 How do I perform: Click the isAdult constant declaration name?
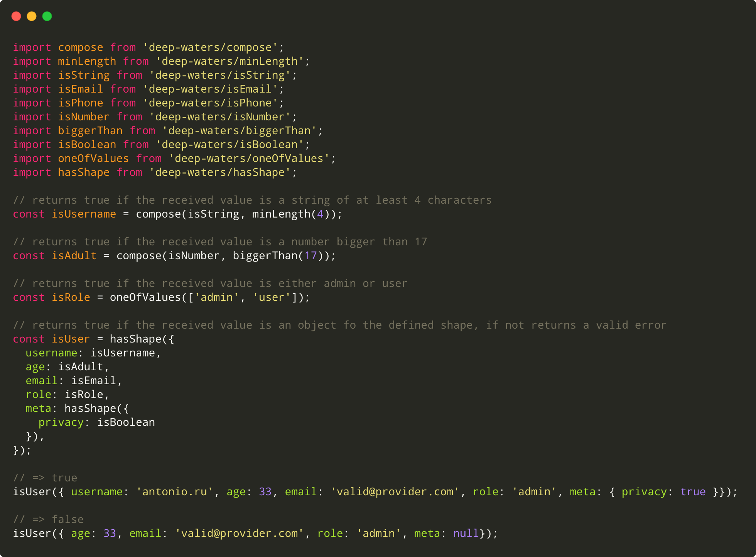pyautogui.click(x=74, y=256)
